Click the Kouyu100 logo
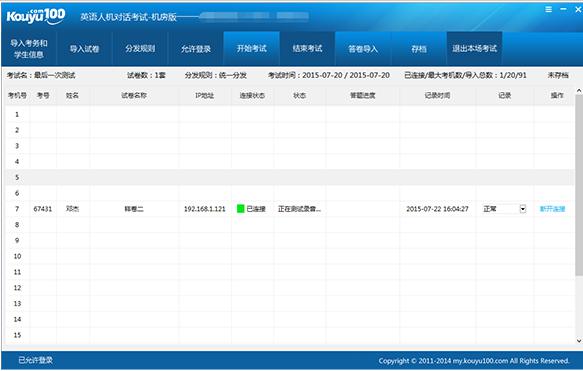Screen dimensions: 583x371 coord(36,16)
